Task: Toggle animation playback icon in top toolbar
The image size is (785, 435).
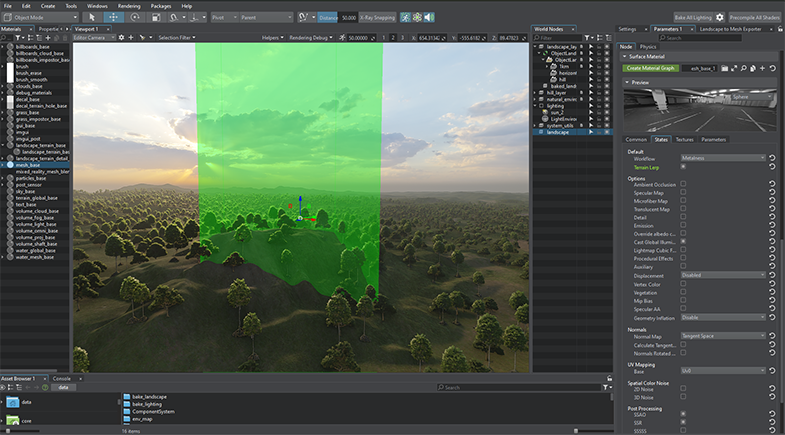Action: coord(405,18)
